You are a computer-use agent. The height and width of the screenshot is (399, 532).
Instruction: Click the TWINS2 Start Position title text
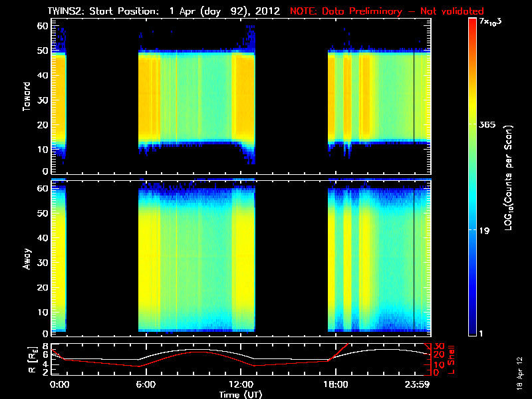click(x=164, y=11)
